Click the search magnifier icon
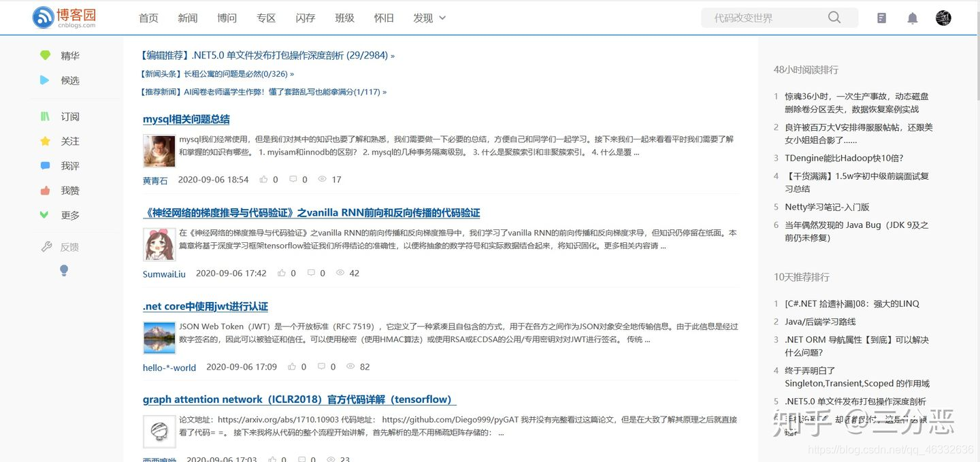Viewport: 980px width, 462px height. (x=834, y=18)
